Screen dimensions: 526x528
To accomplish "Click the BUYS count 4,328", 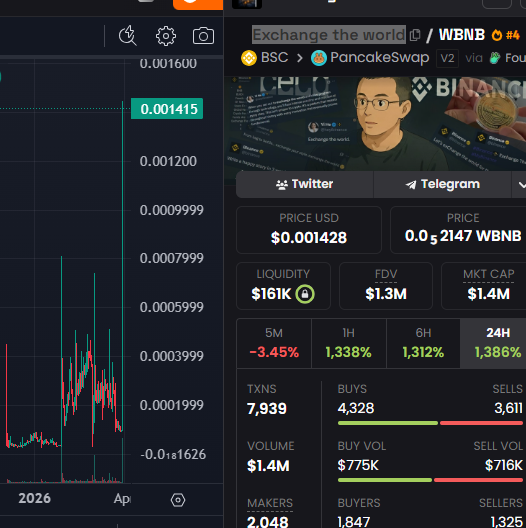I will pyautogui.click(x=356, y=408).
